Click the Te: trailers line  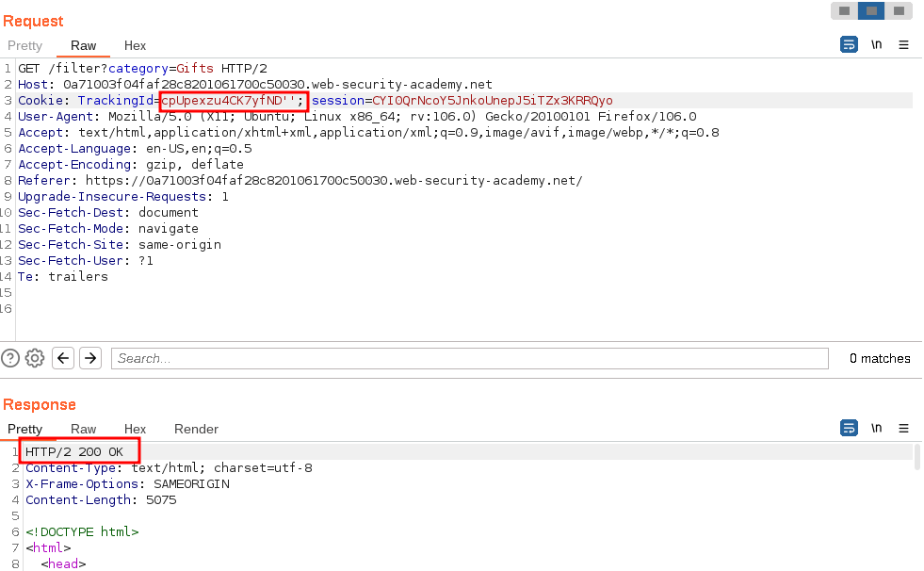(63, 276)
